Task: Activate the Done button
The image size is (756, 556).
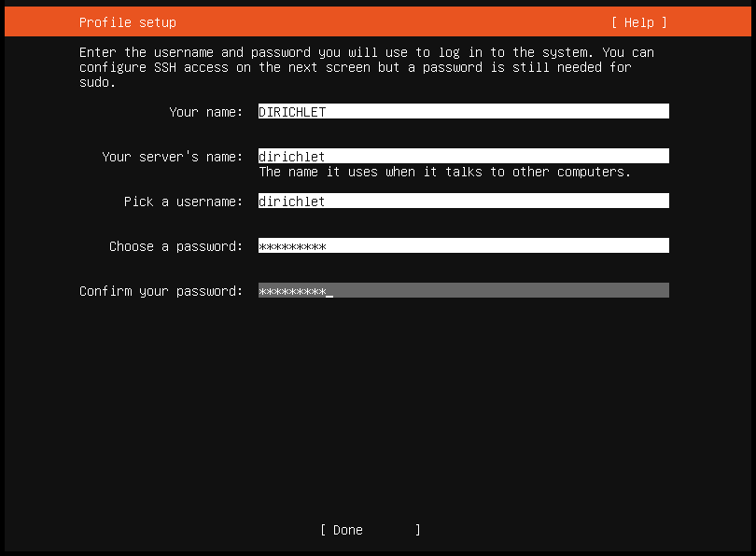Action: (371, 530)
